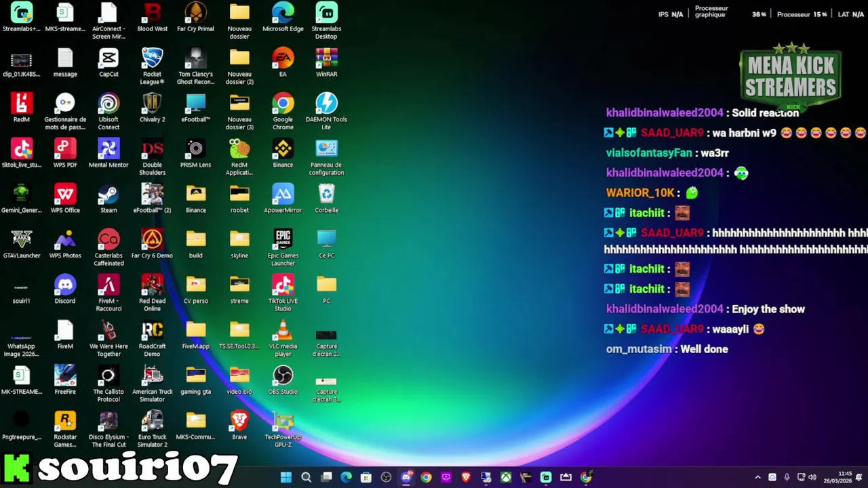The height and width of the screenshot is (488, 868).
Task: Open the DAEMON Tools Lite icon
Action: [326, 112]
